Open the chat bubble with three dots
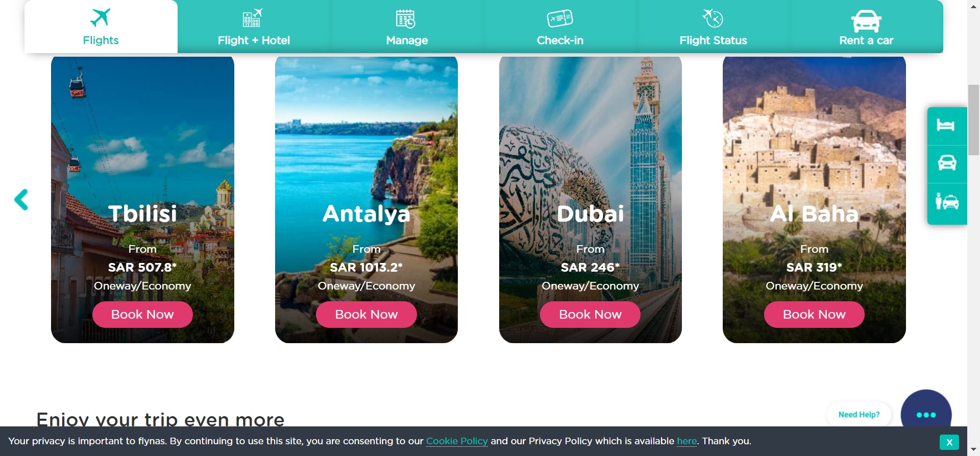 (926, 414)
